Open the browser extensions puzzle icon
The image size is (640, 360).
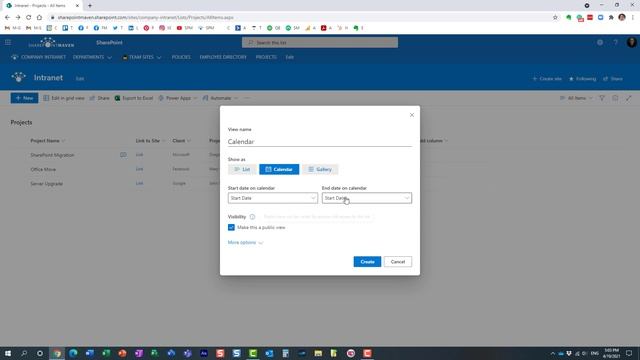(x=611, y=18)
